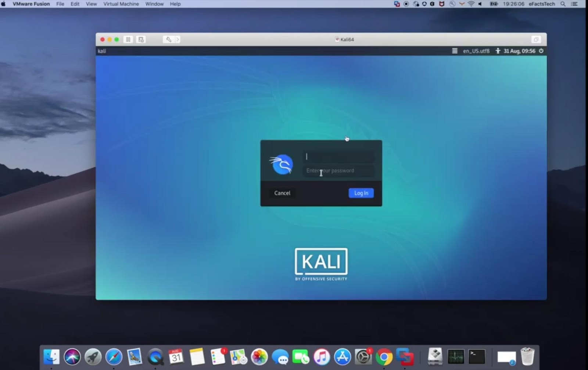Open Launchpad from the dock

[93, 357]
